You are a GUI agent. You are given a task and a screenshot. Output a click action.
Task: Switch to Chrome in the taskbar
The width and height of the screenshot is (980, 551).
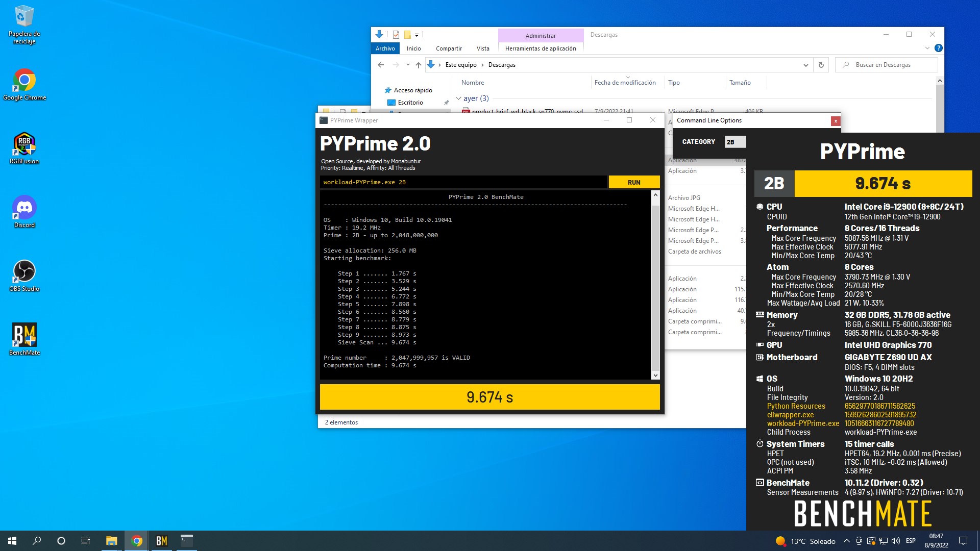pos(137,541)
